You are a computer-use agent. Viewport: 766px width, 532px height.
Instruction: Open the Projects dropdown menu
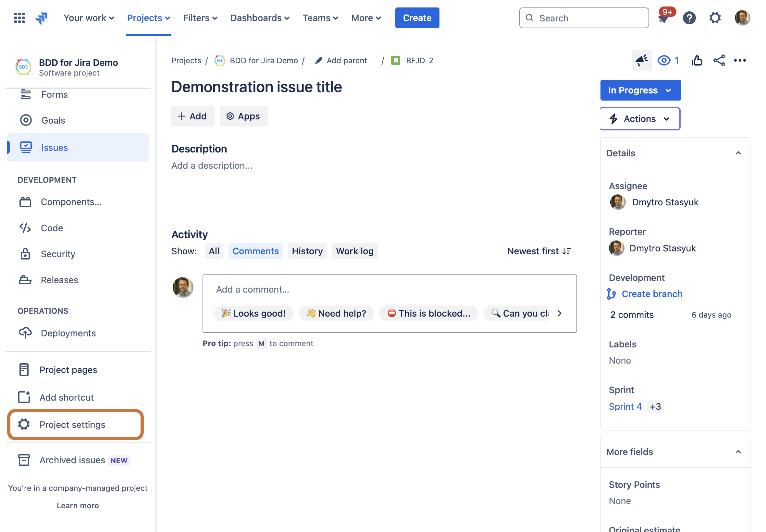(149, 18)
